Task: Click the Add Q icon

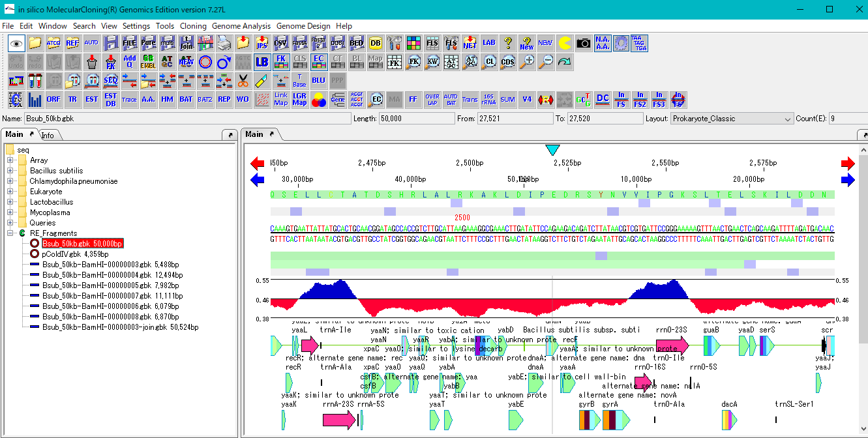Action: pyautogui.click(x=130, y=62)
